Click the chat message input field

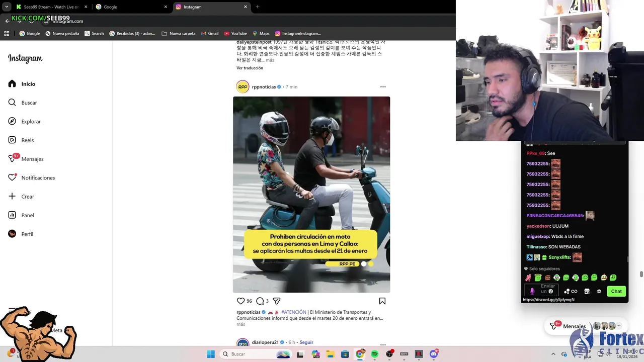[541, 291]
